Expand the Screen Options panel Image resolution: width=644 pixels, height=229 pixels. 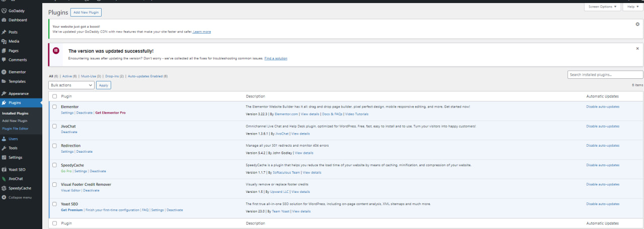[602, 7]
